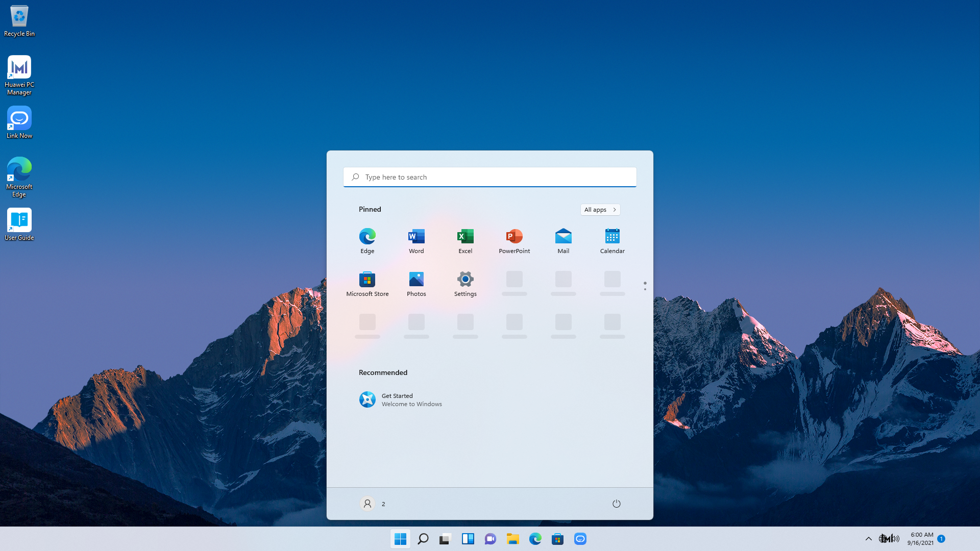Open Chat on the taskbar
This screenshot has width=980, height=551.
tap(491, 539)
